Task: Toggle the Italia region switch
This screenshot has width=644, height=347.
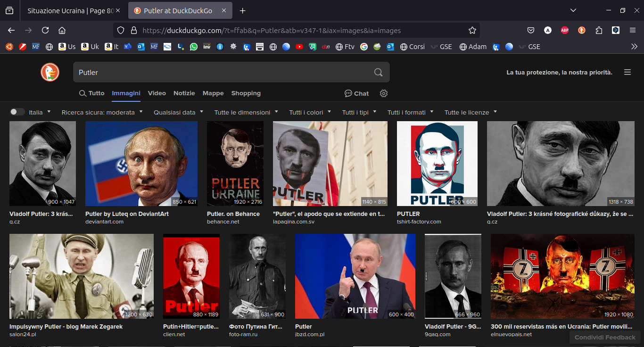Action: (17, 112)
